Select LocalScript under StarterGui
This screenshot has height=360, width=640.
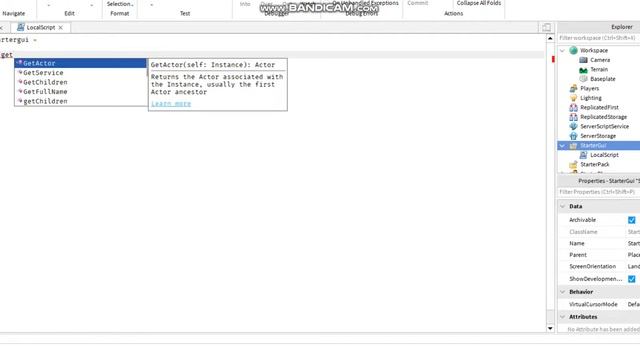click(x=604, y=155)
